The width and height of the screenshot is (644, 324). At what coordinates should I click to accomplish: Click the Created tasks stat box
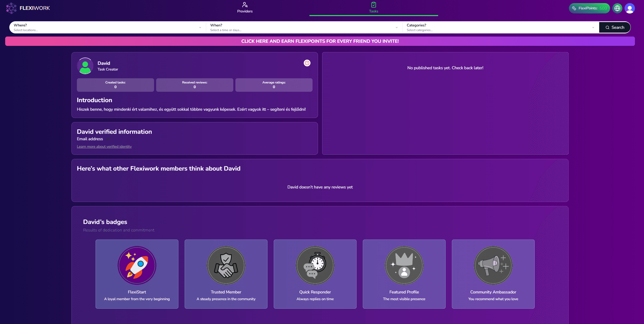coord(115,85)
